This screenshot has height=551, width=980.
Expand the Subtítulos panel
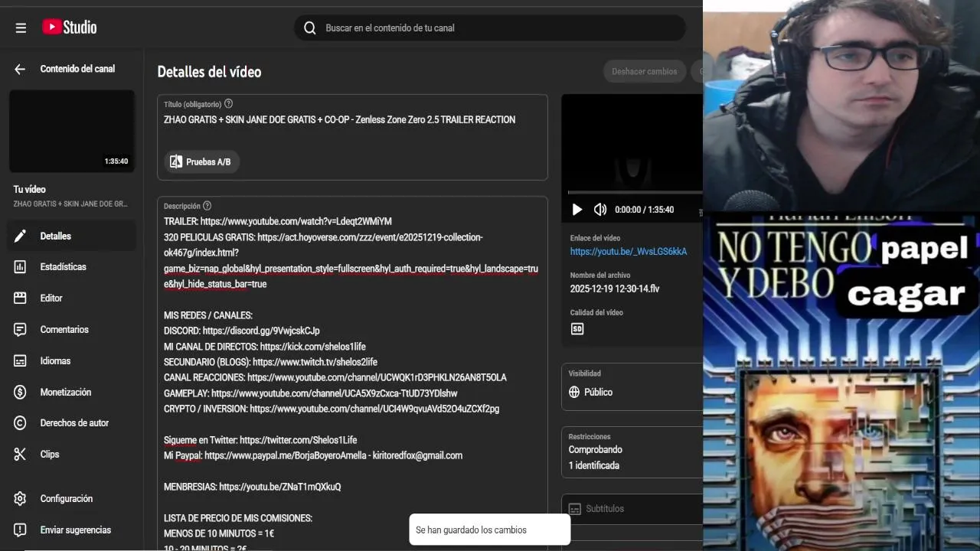(x=632, y=509)
